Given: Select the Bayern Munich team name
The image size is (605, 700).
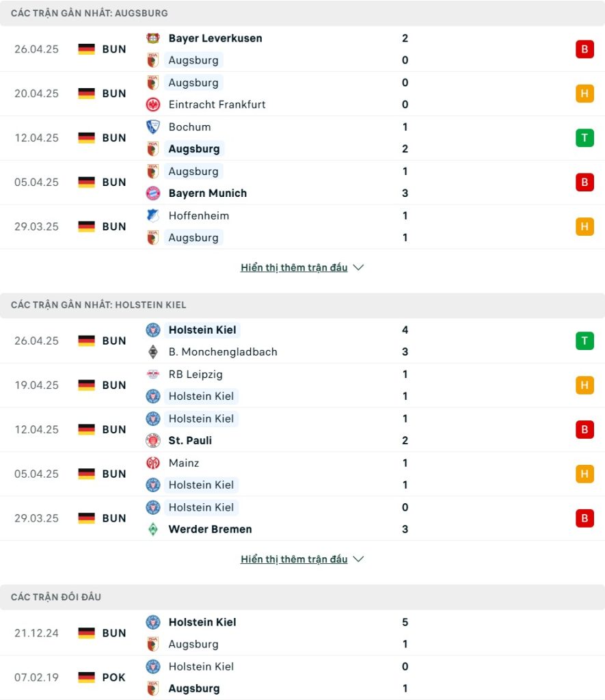Looking at the screenshot, I should point(208,193).
